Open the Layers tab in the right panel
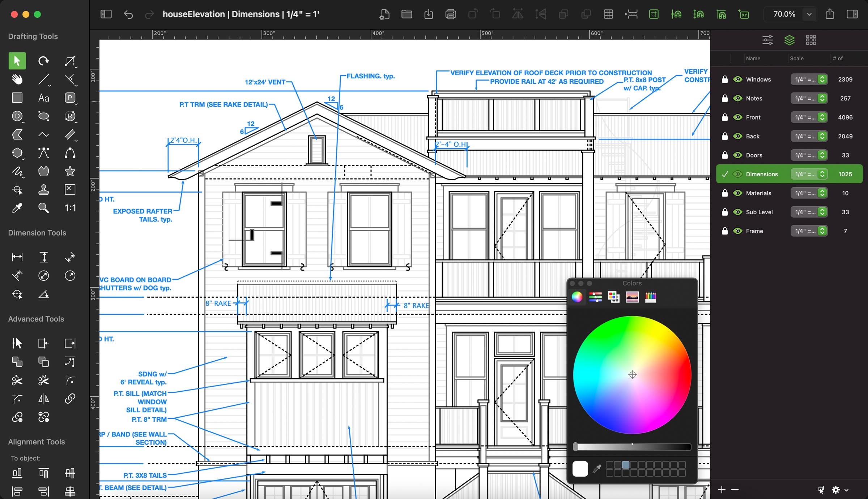The height and width of the screenshot is (499, 868). pyautogui.click(x=789, y=40)
